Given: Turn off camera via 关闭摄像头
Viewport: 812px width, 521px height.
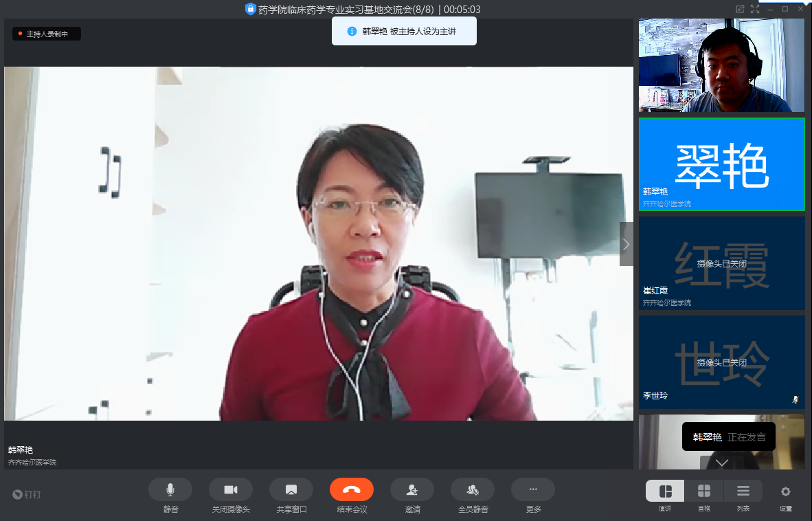Looking at the screenshot, I should 231,489.
